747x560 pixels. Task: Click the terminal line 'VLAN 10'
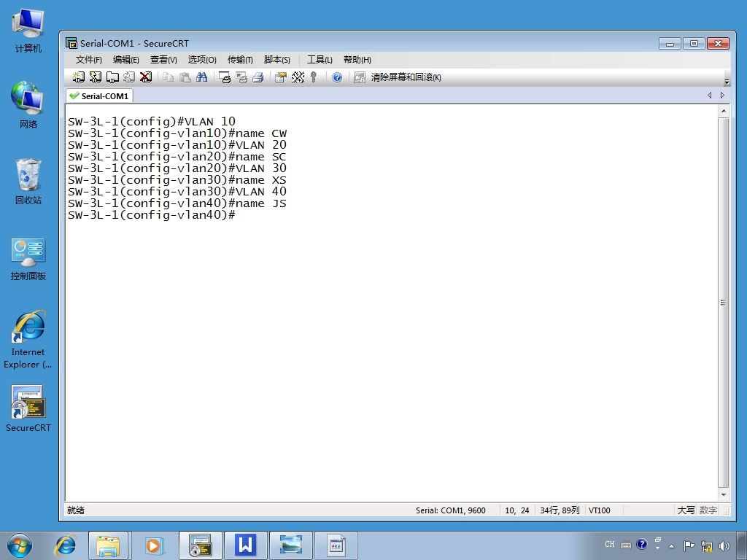point(152,122)
